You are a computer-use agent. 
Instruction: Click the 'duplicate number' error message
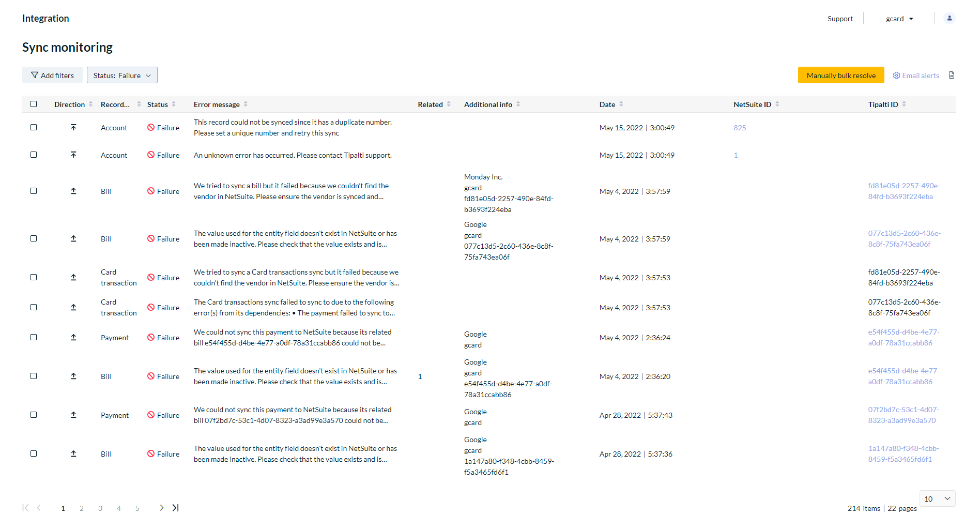[293, 128]
